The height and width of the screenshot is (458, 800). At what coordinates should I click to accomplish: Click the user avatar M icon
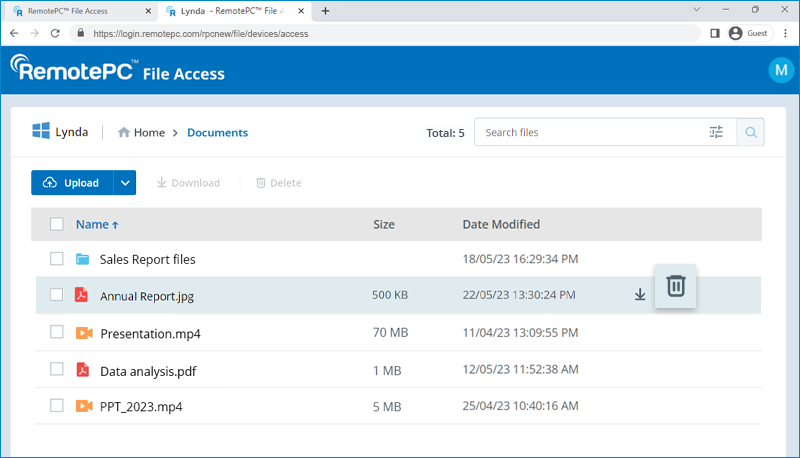point(779,70)
